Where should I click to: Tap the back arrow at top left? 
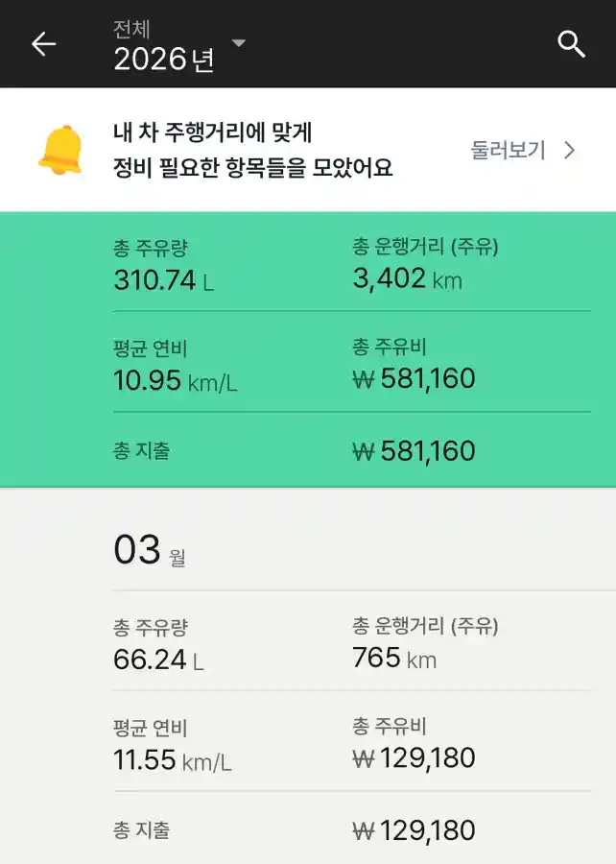coord(44,43)
